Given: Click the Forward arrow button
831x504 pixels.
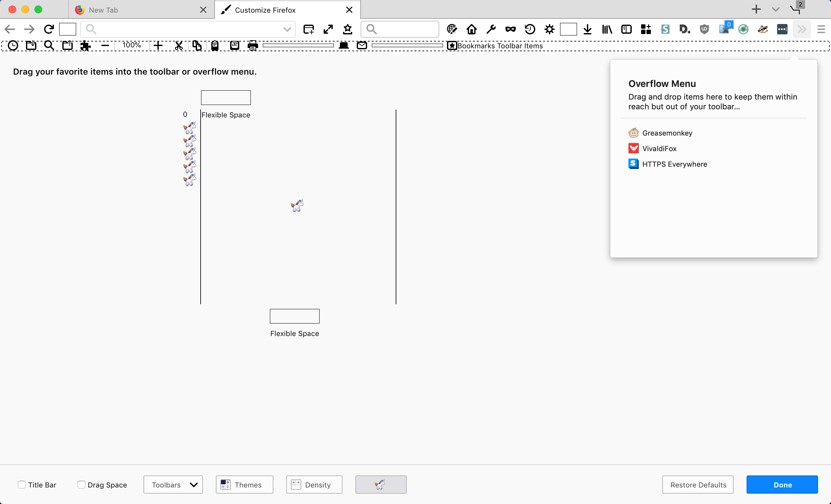Looking at the screenshot, I should coord(29,29).
